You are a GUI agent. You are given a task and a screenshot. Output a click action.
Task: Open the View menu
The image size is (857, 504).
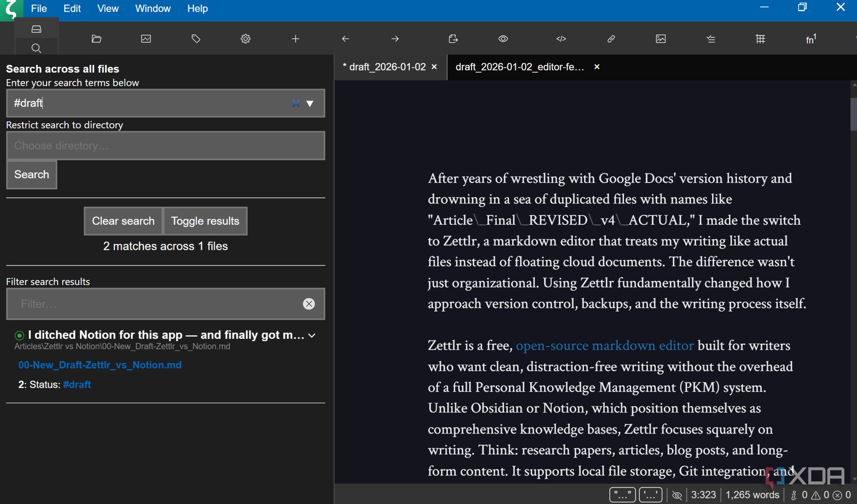click(x=108, y=8)
